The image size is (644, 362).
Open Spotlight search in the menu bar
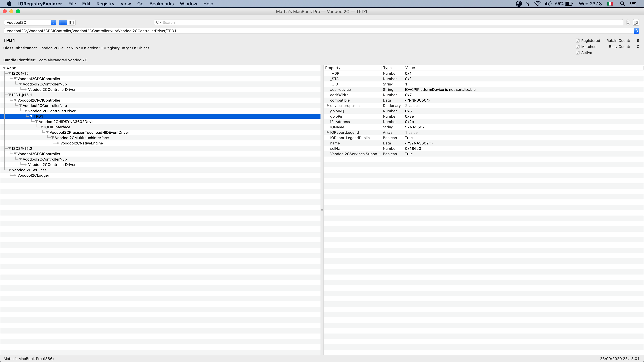point(622,4)
